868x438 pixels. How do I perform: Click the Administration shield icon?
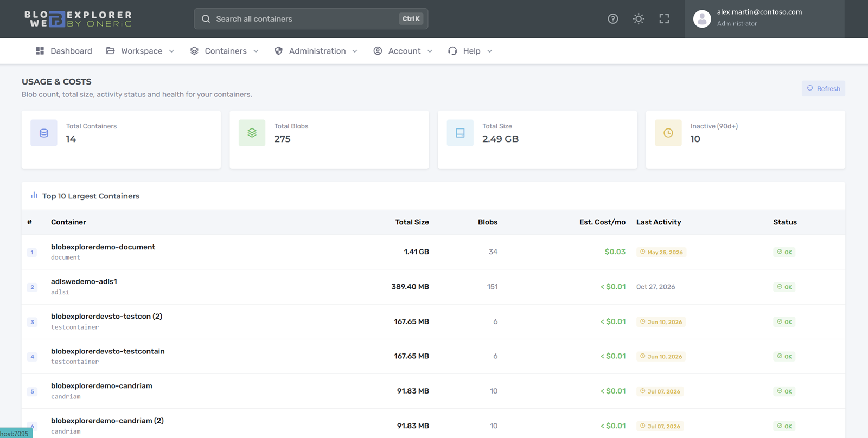click(x=278, y=51)
